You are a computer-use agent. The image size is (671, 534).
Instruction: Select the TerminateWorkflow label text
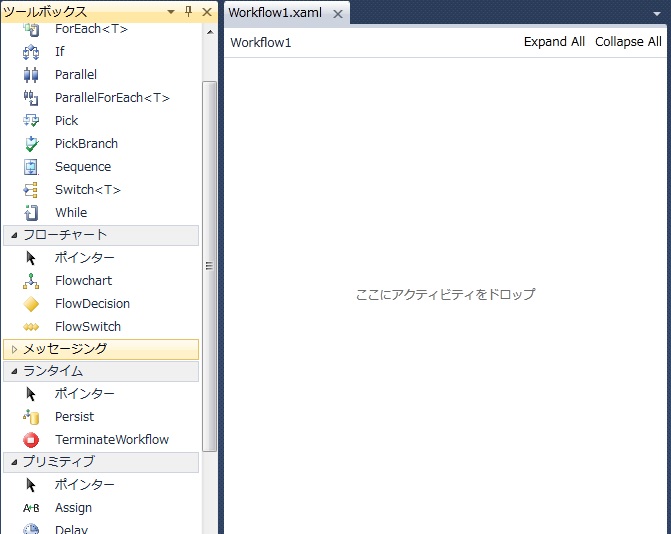coord(112,439)
